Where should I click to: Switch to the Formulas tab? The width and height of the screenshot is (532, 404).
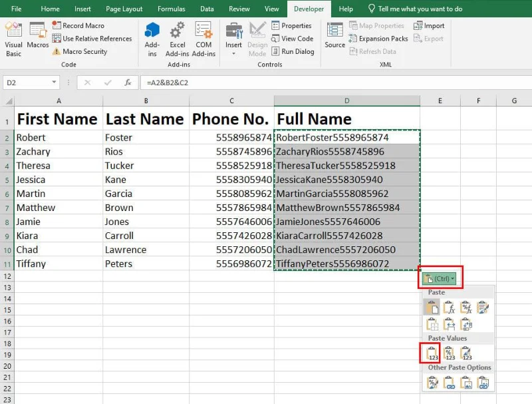[172, 9]
